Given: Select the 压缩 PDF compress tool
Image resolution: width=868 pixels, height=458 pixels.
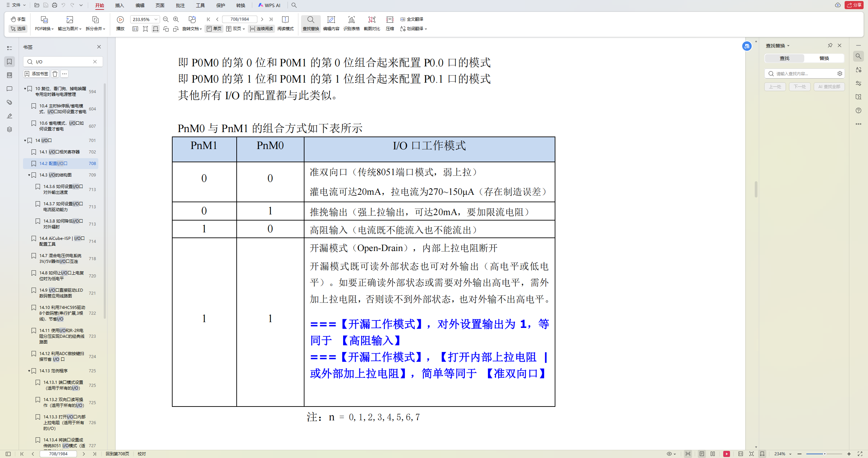Looking at the screenshot, I should tap(390, 24).
